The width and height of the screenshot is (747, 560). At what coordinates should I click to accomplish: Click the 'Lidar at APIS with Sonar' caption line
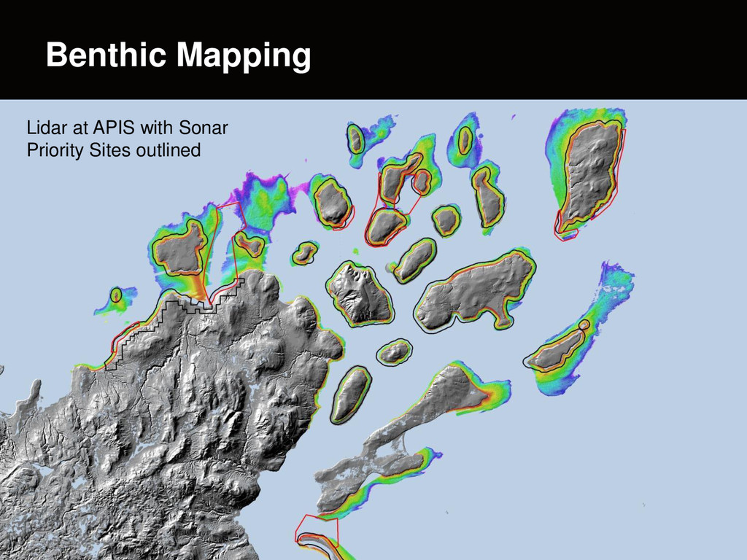click(127, 128)
